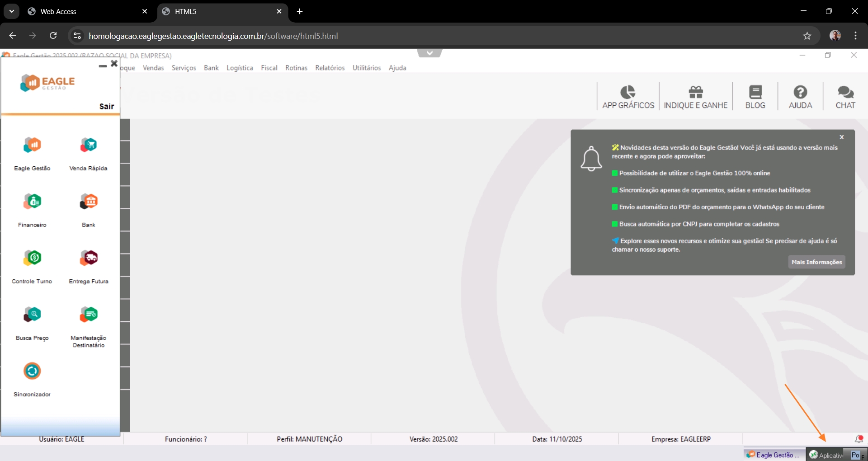The image size is (868, 461).
Task: Click 'Data: 11/10/2025' status entry
Action: [557, 439]
